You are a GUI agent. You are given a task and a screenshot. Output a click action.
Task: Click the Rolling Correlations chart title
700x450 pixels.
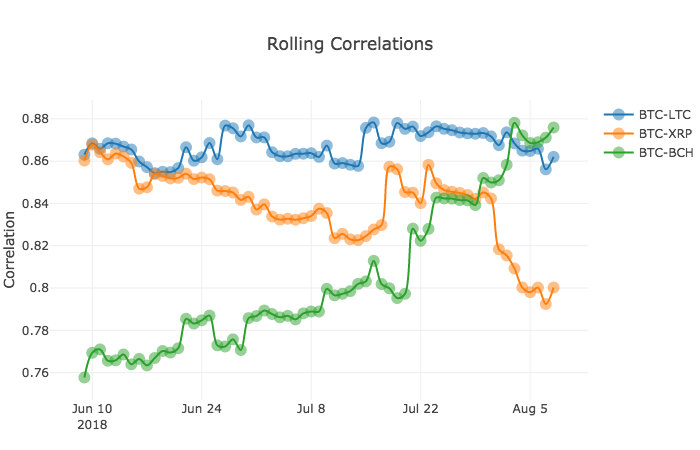[x=350, y=44]
